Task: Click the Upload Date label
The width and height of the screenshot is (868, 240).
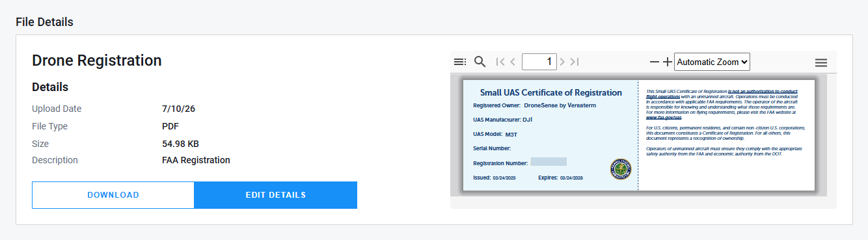Action: (57, 109)
